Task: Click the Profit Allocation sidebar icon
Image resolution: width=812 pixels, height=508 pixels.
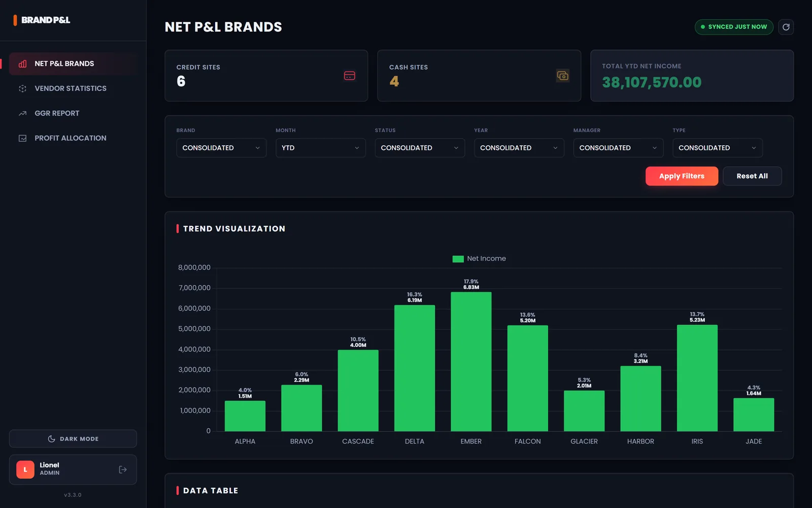Action: click(22, 138)
